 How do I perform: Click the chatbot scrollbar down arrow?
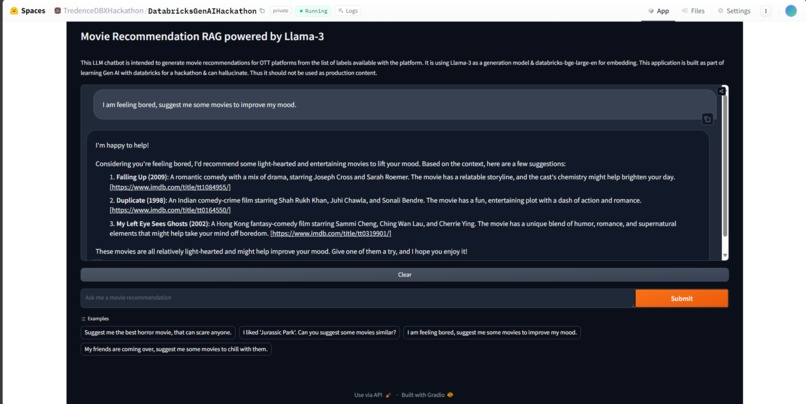(x=725, y=255)
